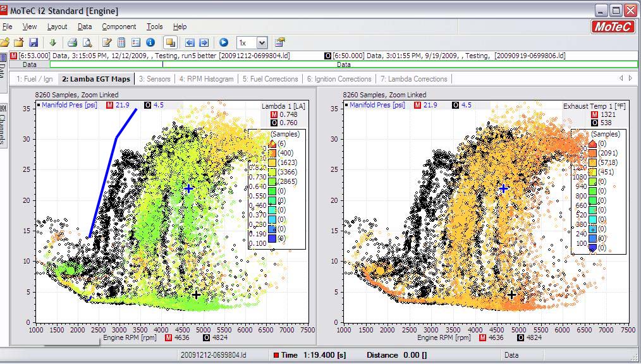Toggle the highlighted overlay button in toolbar
The height and width of the screenshot is (364, 641).
tap(169, 42)
